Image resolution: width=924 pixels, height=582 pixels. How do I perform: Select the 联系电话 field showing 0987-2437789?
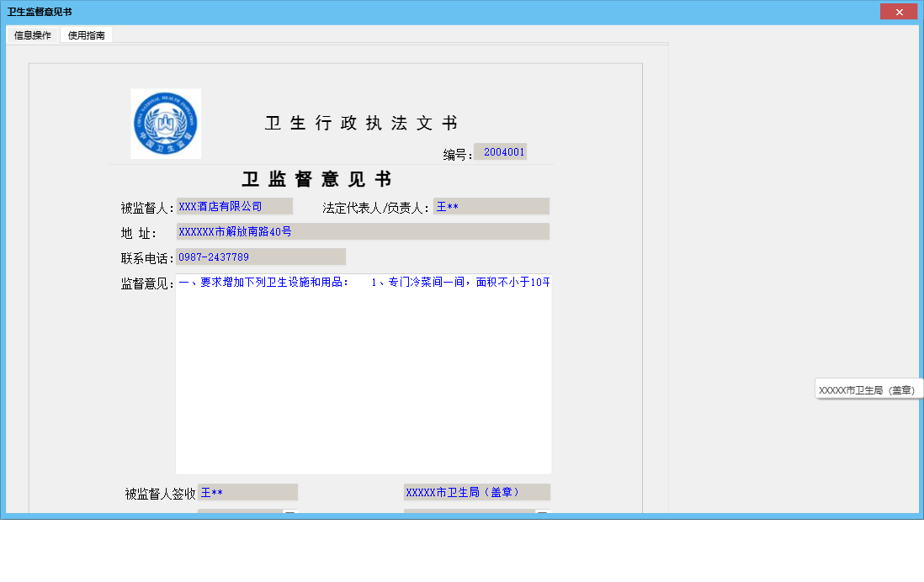pos(261,256)
